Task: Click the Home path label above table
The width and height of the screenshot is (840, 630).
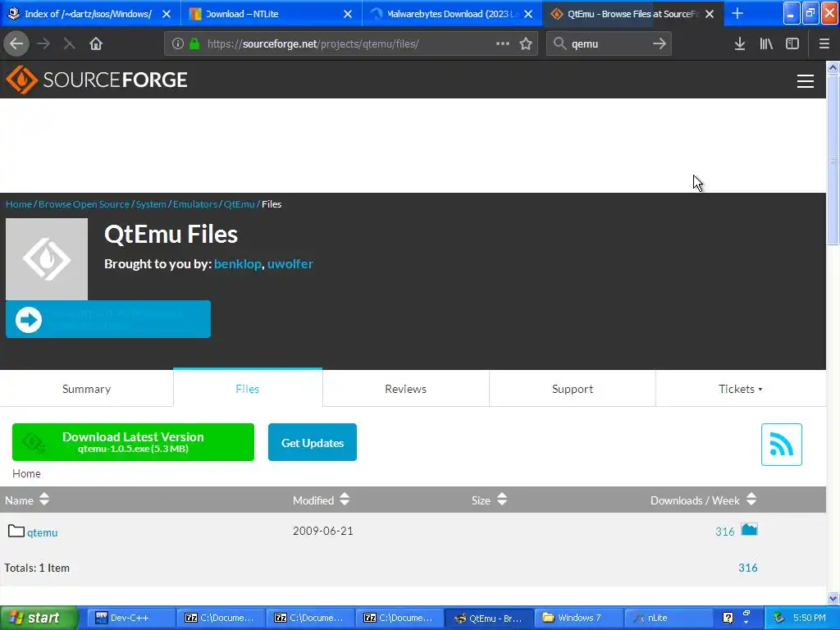Action: tap(26, 473)
